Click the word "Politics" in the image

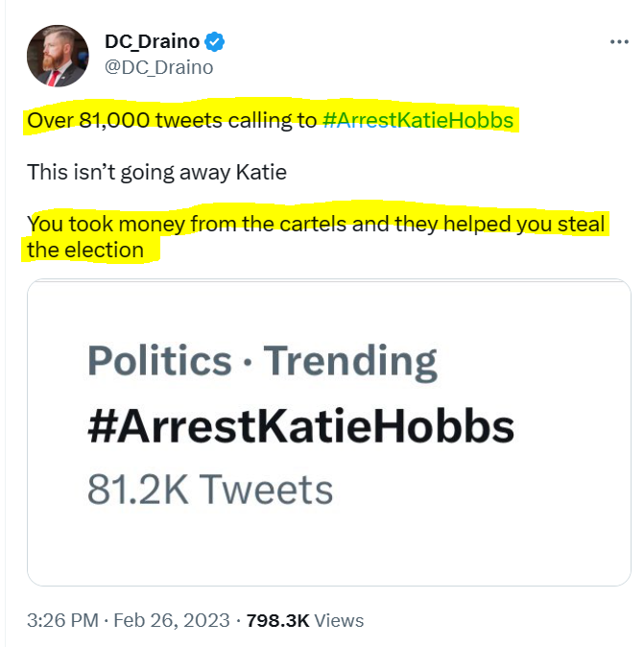(159, 362)
